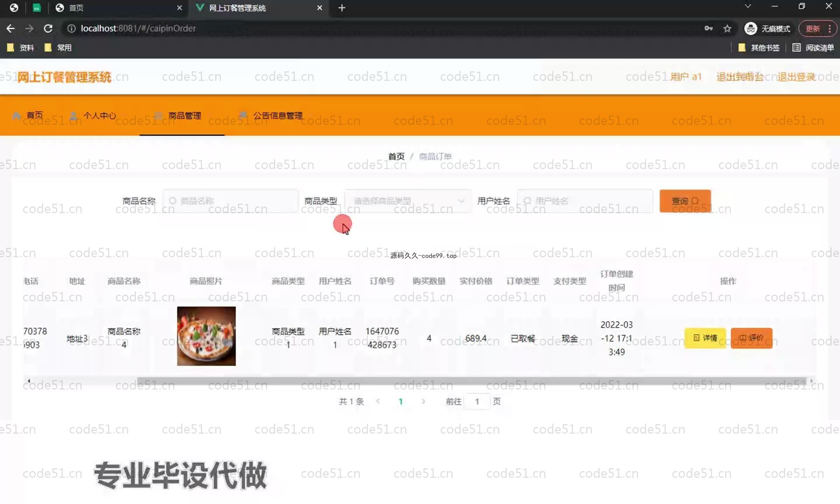Click the pizza product photo thumbnail
The width and height of the screenshot is (840, 504).
tap(206, 336)
